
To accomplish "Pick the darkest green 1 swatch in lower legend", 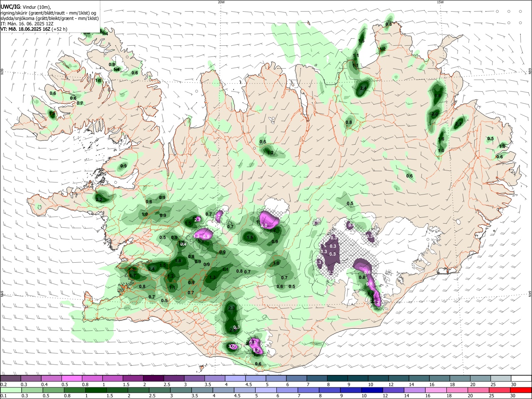I will 96,390.
